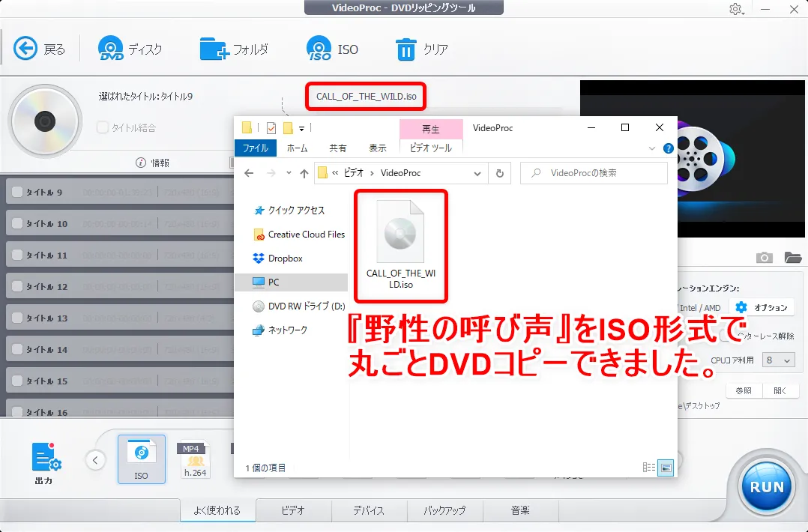Maximize the Explorer VideoProc window

[x=625, y=127]
